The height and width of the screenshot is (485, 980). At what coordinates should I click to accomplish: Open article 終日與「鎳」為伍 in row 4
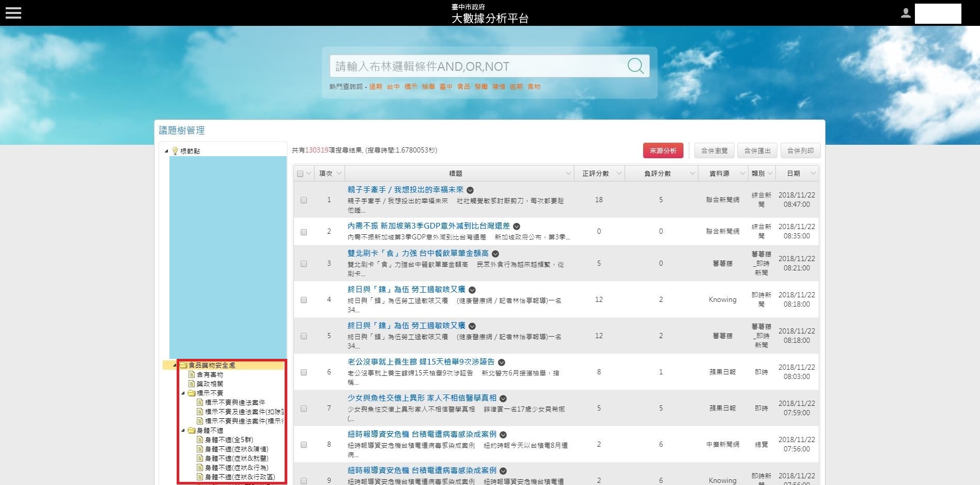(x=406, y=290)
